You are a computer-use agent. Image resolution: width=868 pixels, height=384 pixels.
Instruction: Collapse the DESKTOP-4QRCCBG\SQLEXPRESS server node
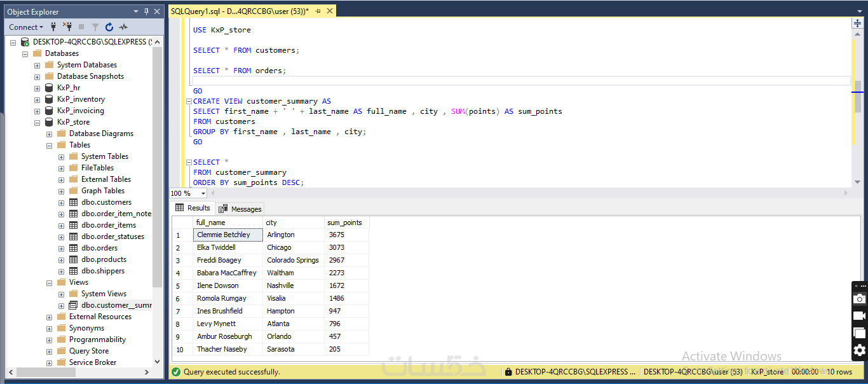(13, 42)
